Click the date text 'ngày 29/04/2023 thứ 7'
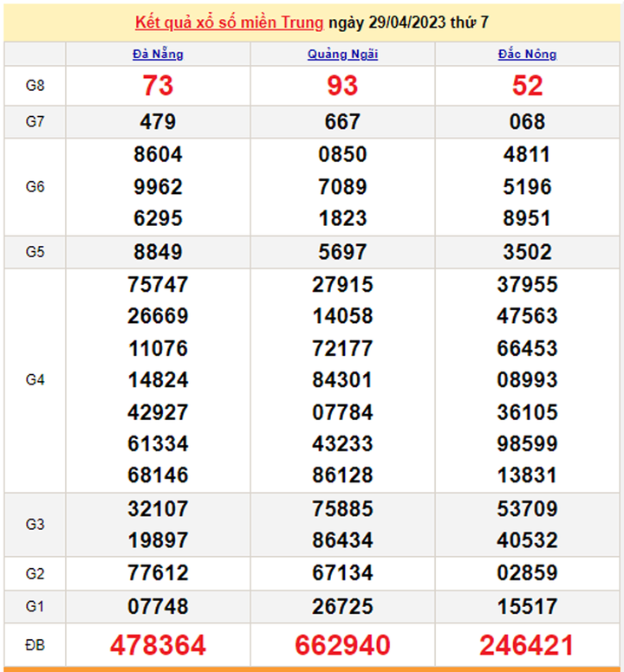624x672 pixels. click(408, 23)
